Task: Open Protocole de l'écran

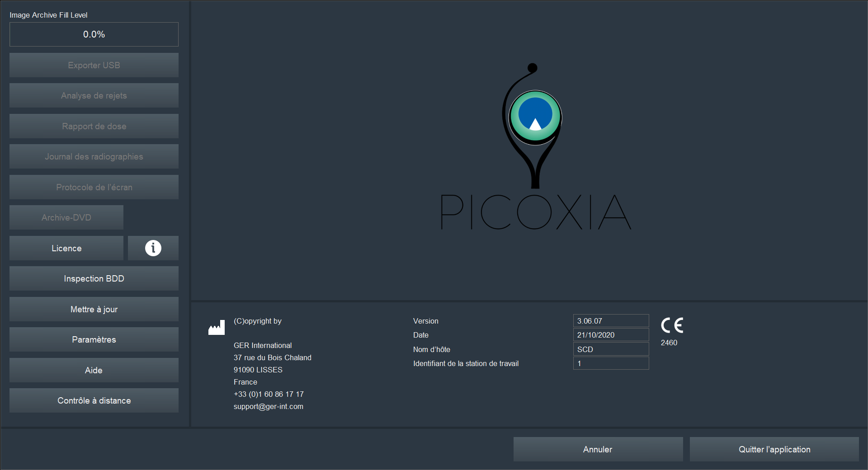Action: [x=94, y=187]
